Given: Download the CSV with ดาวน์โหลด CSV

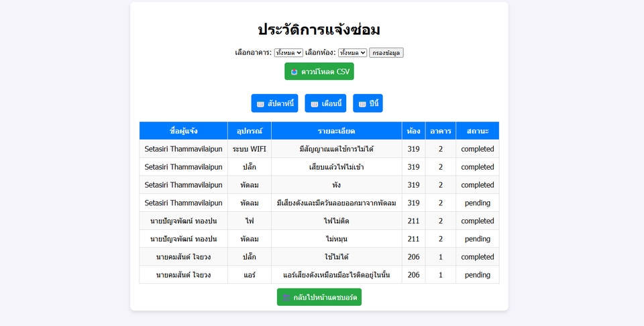Looking at the screenshot, I should click(x=319, y=72).
